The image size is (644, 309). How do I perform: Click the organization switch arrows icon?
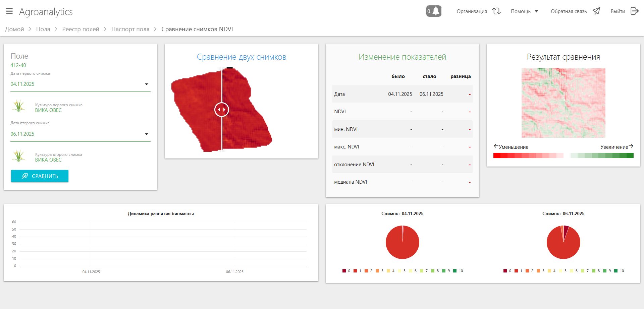click(x=496, y=11)
